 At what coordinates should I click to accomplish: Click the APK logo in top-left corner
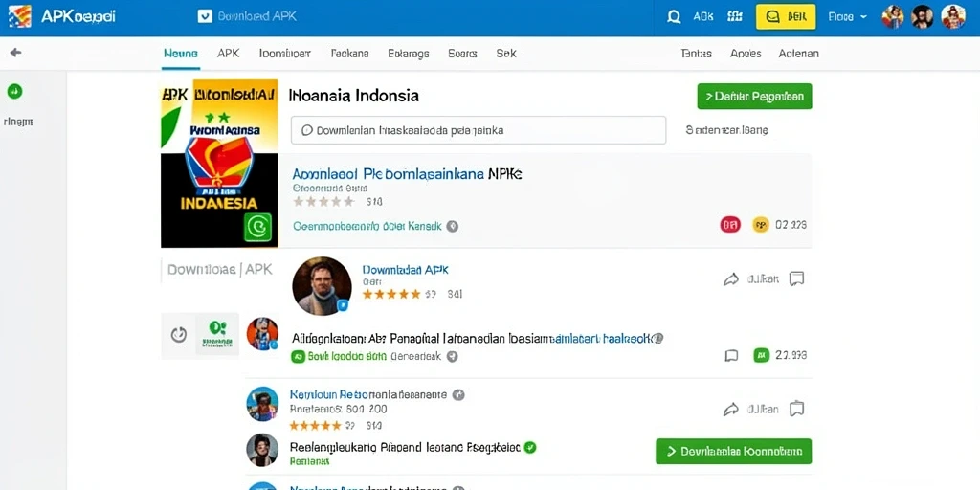tap(19, 16)
